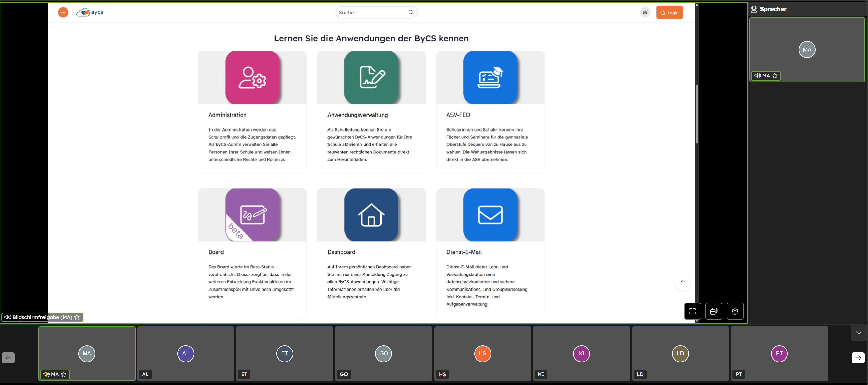The height and width of the screenshot is (385, 868).
Task: Open the green Anwendungsverwaltung app icon
Action: 371,77
